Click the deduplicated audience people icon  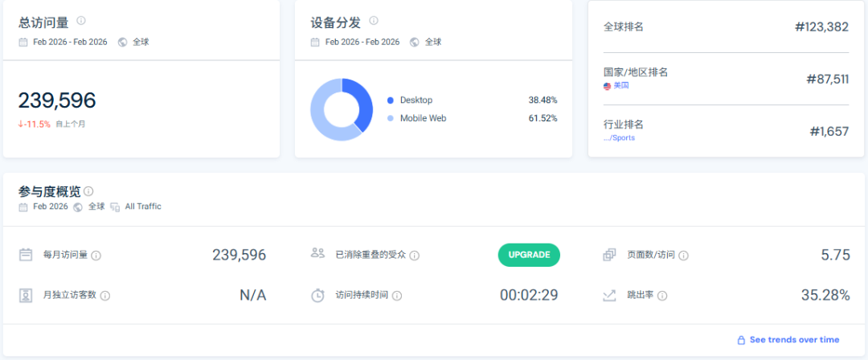coord(317,254)
